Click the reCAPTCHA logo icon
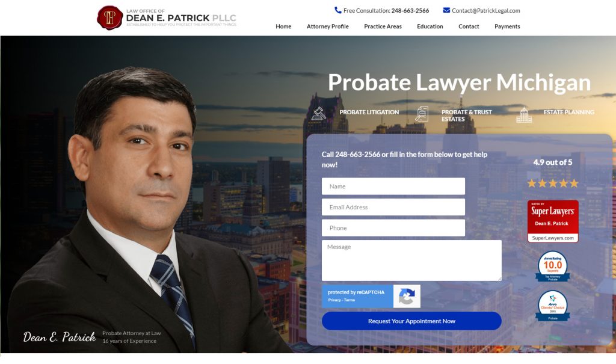Image resolution: width=616 pixels, height=364 pixels. (x=407, y=297)
